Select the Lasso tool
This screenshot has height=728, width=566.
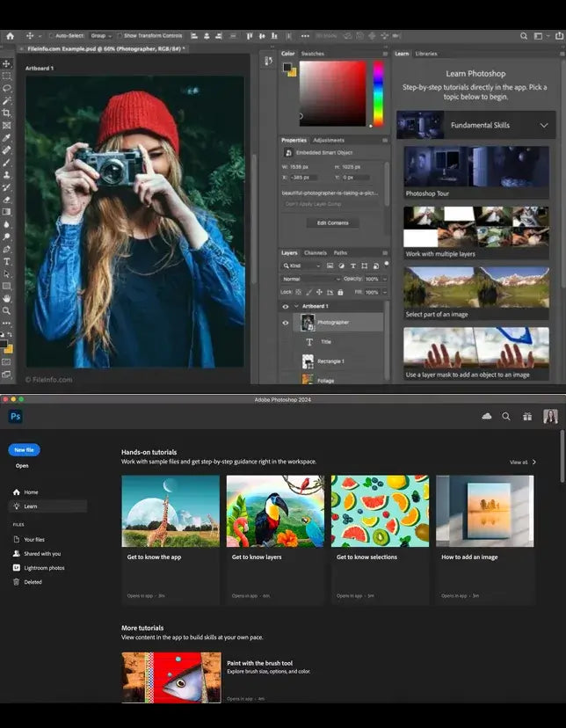pyautogui.click(x=6, y=88)
